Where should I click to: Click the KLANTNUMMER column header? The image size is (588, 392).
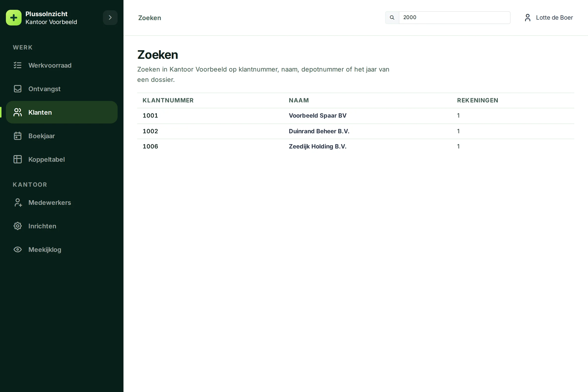[168, 100]
